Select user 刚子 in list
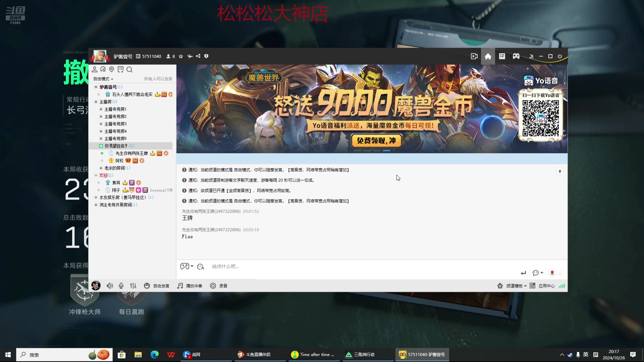 point(116,190)
